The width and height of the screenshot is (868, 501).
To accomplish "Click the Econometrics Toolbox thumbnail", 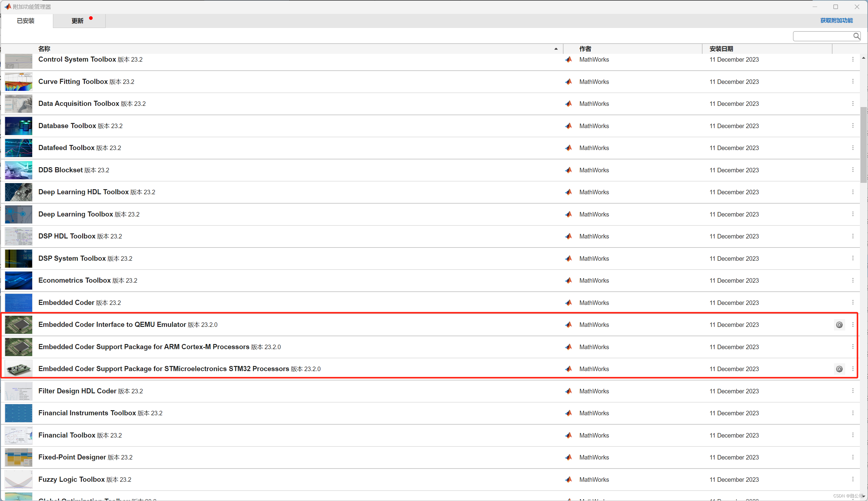I will (x=19, y=281).
